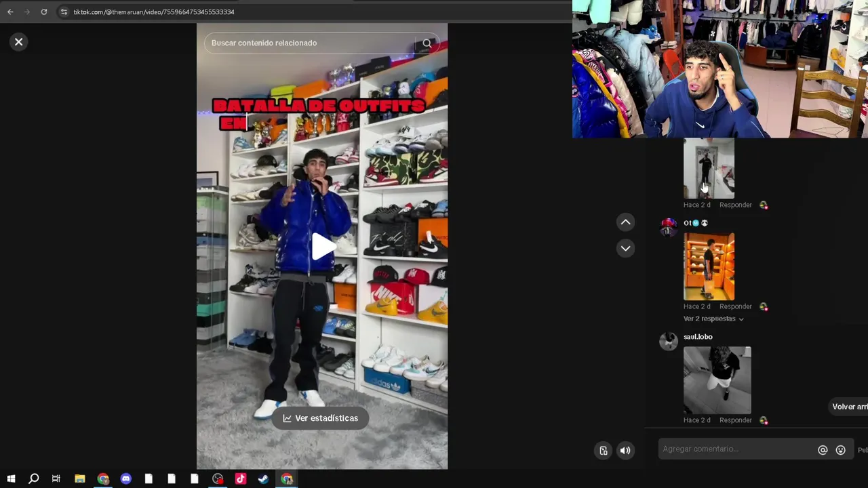Click creator-liked badge beside Ot comment Responder
The image size is (868, 488).
[x=764, y=306]
